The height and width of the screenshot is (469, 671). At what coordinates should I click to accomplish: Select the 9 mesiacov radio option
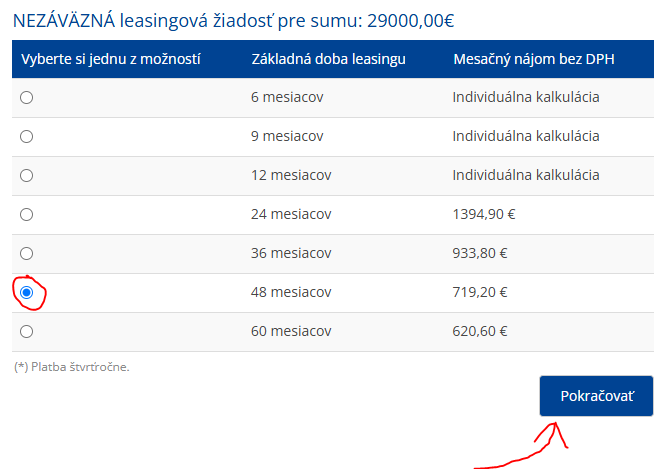coord(27,137)
